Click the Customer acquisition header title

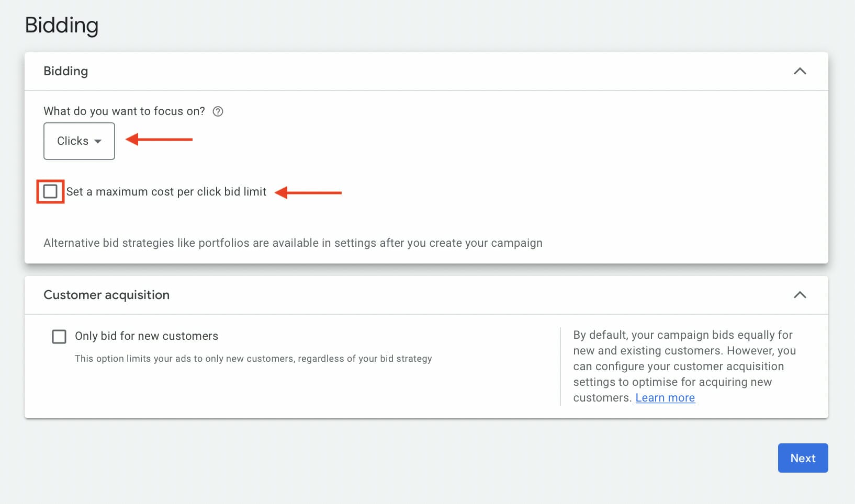tap(106, 295)
